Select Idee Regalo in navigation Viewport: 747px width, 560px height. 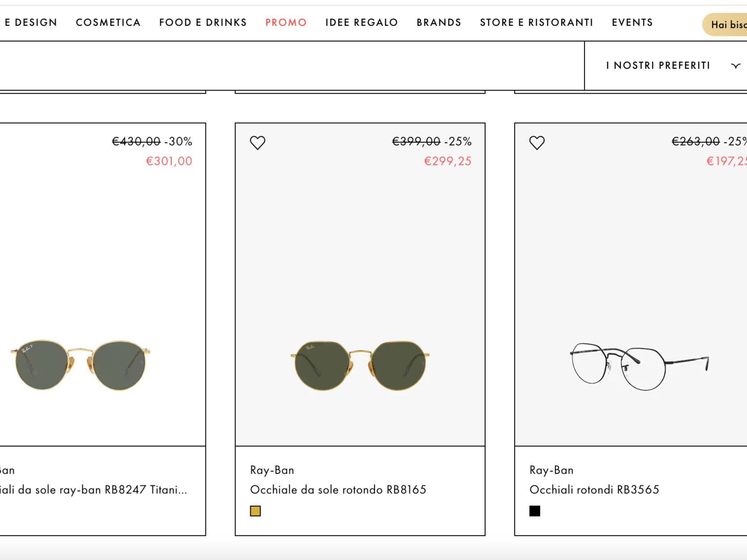[361, 22]
